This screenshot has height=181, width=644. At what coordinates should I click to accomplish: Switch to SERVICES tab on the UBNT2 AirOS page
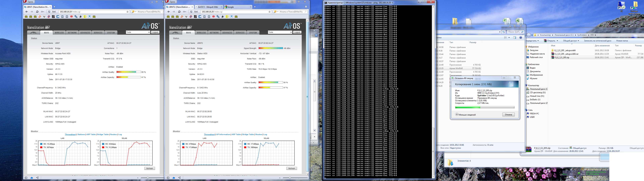point(240,33)
